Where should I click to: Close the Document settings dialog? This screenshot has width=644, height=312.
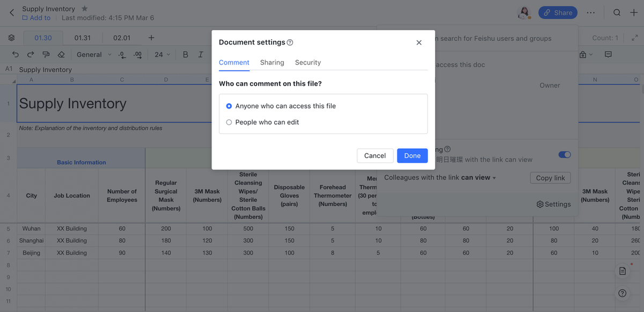[419, 42]
